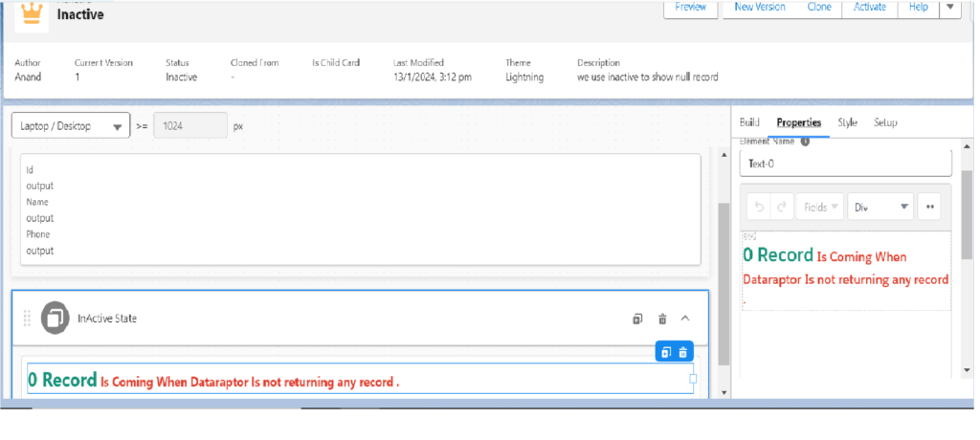This screenshot has width=980, height=440.
Task: Duplicate the selected text element
Action: [x=666, y=353]
